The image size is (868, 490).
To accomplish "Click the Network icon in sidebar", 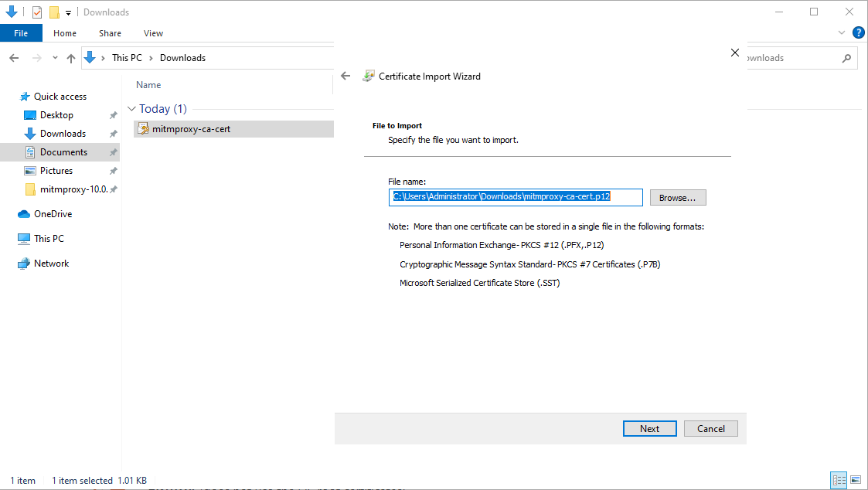I will [24, 264].
